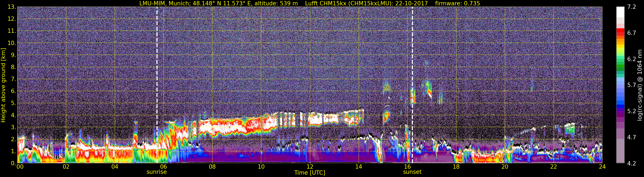The image size is (644, 177).
Task: Click the 'sunset' label
Action: tap(412, 172)
